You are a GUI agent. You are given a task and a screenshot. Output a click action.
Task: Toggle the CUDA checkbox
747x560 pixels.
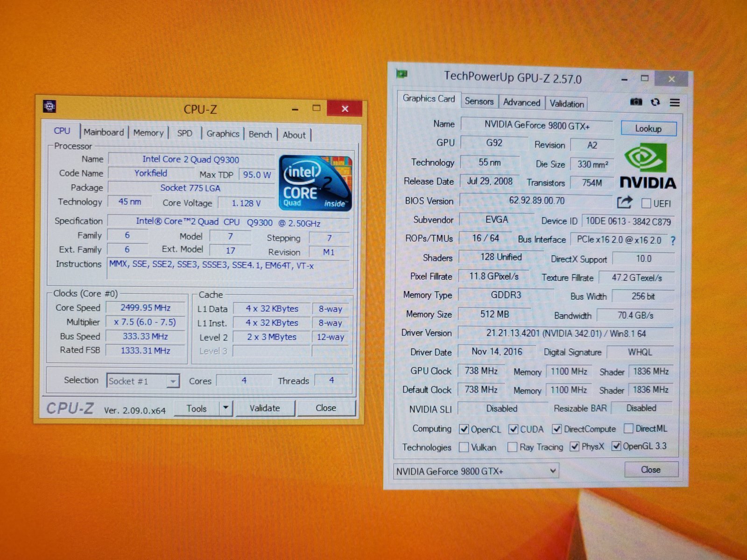point(514,429)
